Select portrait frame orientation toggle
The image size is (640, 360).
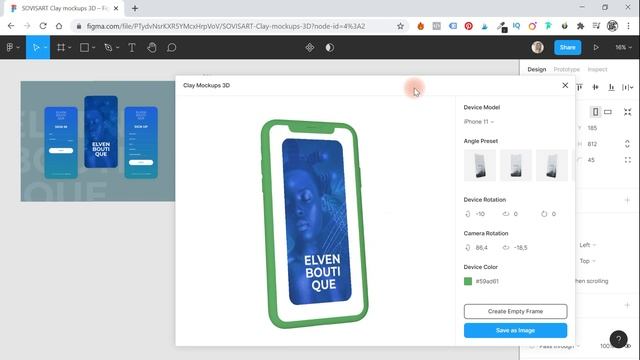pos(595,112)
